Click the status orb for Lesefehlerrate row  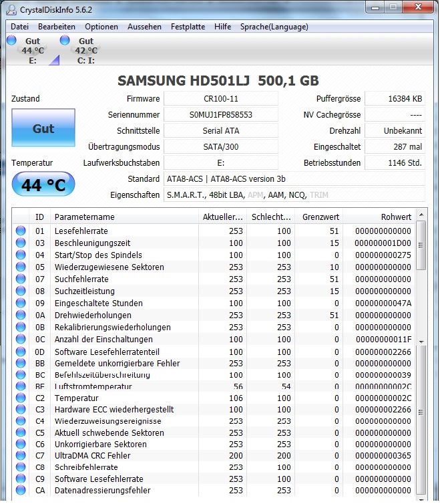[x=21, y=231]
